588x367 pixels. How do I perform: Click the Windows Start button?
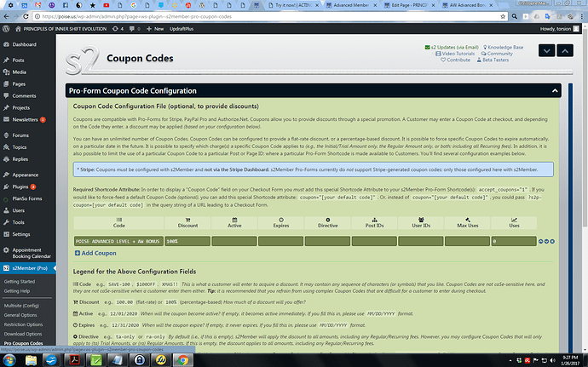tap(9, 361)
